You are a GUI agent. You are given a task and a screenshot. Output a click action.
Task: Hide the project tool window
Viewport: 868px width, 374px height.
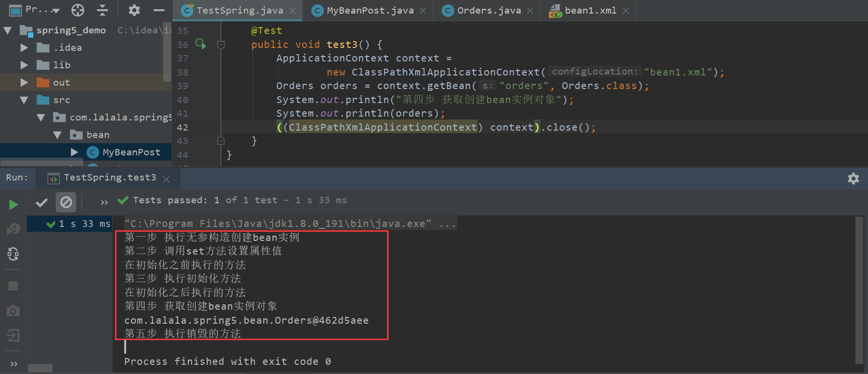coord(159,10)
